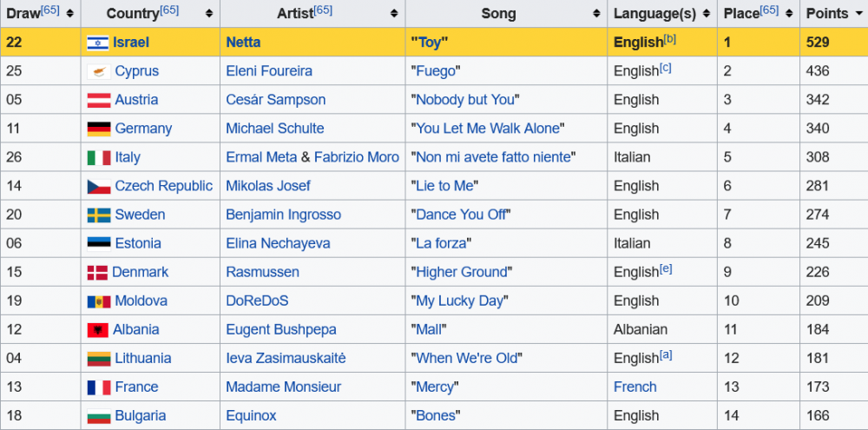868x430 pixels.
Task: Sort table by Draw column
Action: (x=69, y=13)
